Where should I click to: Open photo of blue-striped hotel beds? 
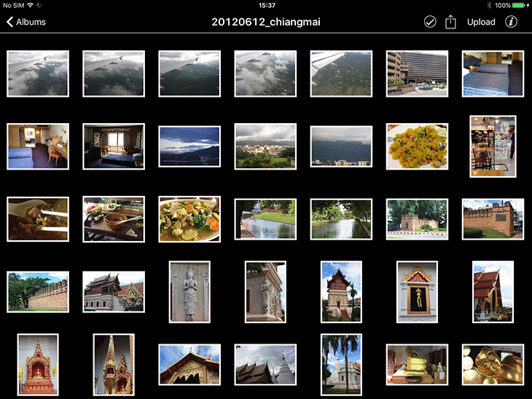tap(493, 74)
